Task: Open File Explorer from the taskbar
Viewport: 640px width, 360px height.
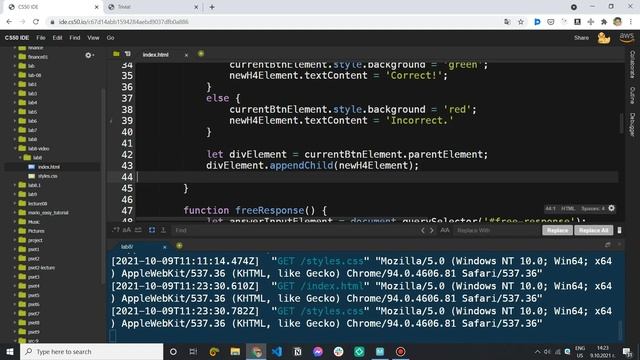Action: point(235,351)
